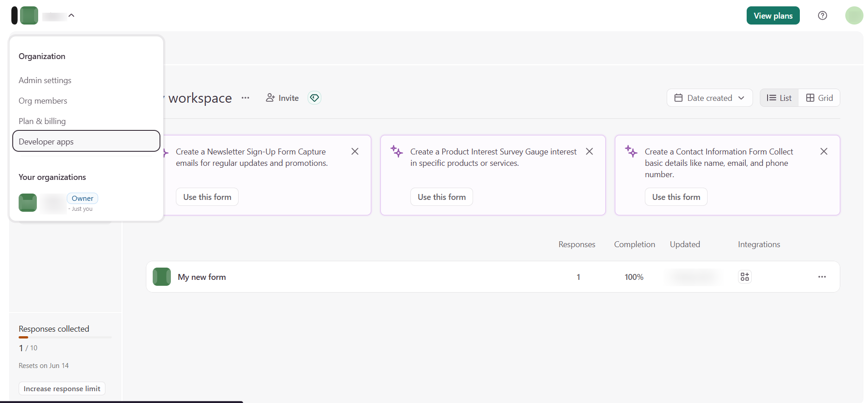
Task: Click Increase response limit button
Action: coord(62,388)
